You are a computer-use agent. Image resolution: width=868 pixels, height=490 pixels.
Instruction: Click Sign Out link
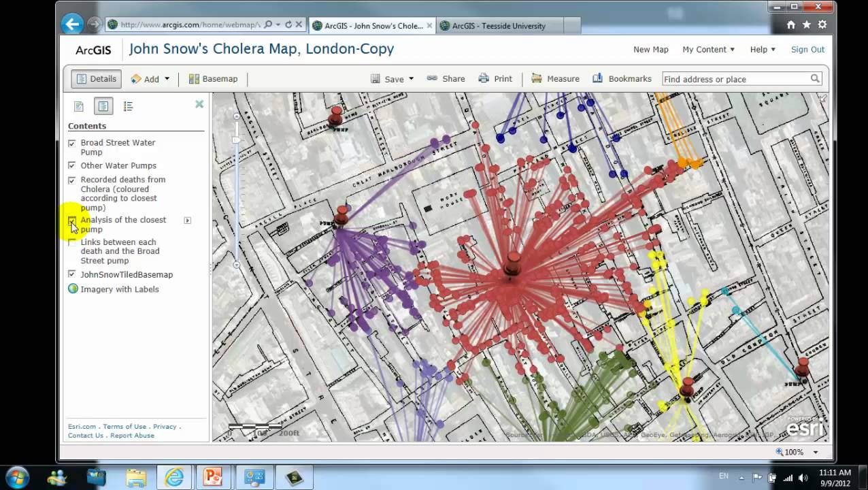[807, 50]
